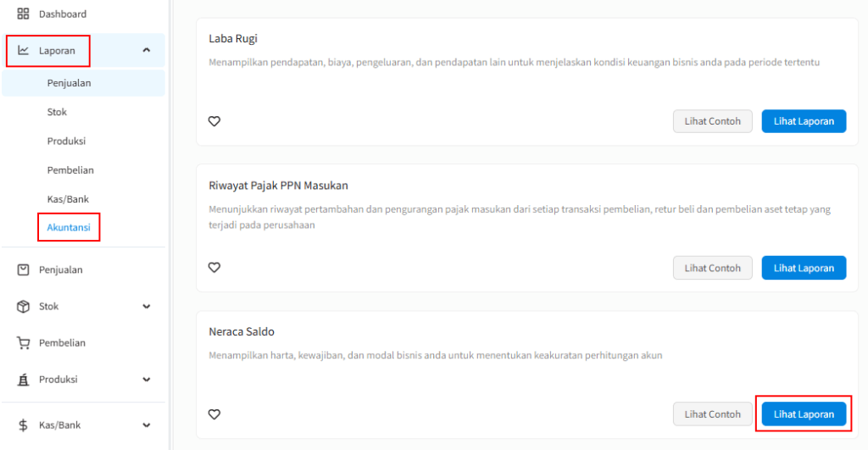Click the Kas/Bank dollar sign icon

23,425
